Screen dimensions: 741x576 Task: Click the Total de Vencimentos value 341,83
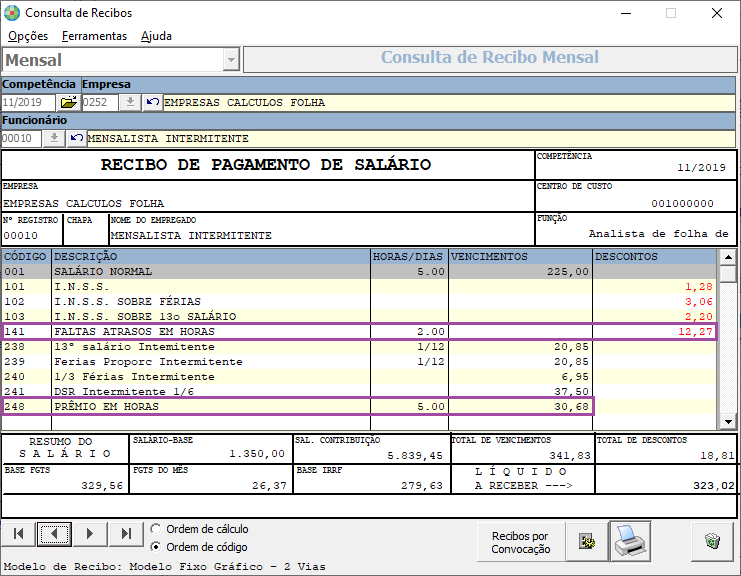[570, 456]
